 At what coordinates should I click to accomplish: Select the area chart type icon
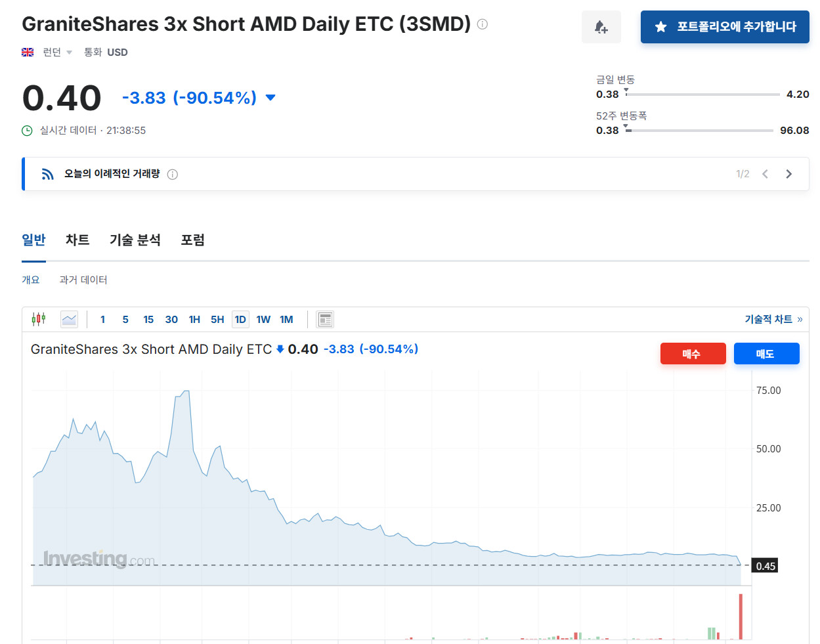69,319
